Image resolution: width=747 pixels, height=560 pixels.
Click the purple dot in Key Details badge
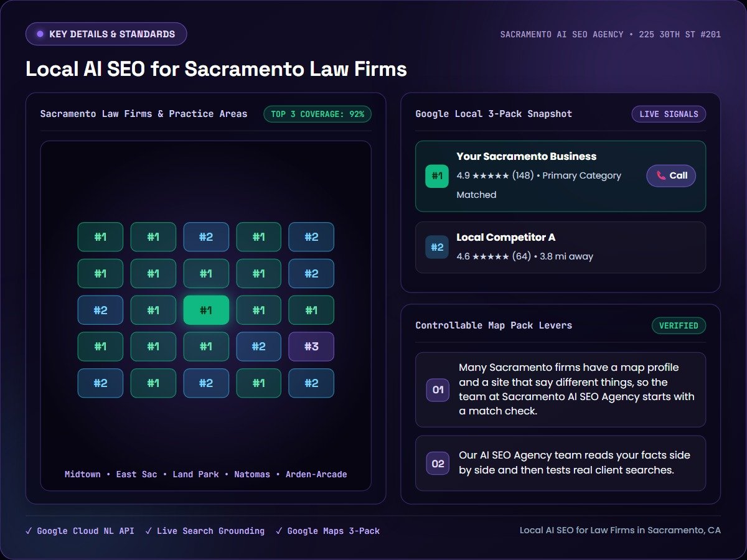click(x=40, y=34)
